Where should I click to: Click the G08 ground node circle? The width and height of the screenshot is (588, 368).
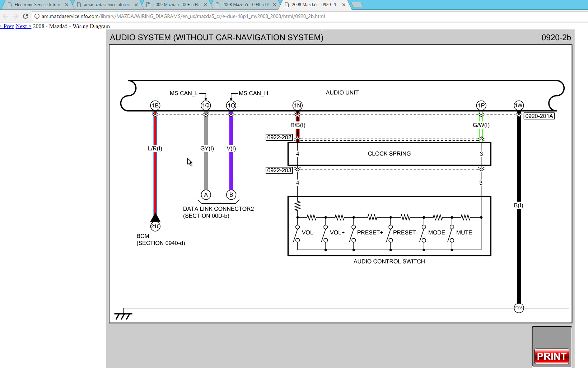tap(519, 308)
